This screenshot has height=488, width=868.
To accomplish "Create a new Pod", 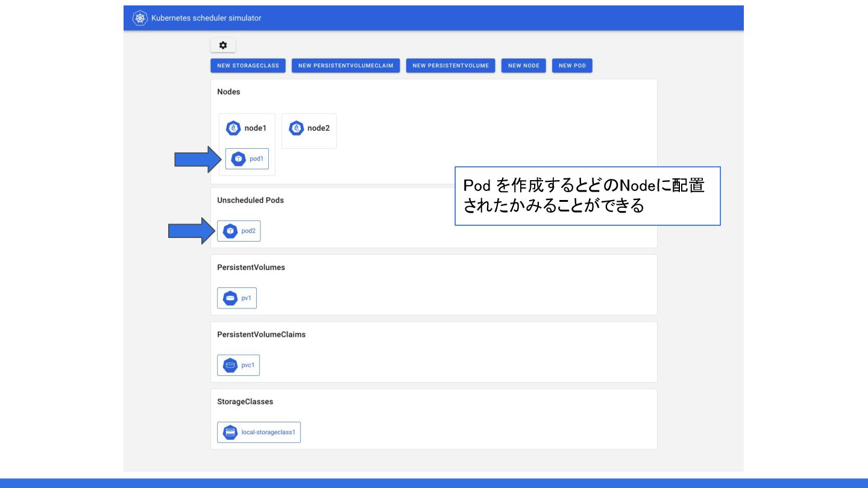I will [572, 66].
